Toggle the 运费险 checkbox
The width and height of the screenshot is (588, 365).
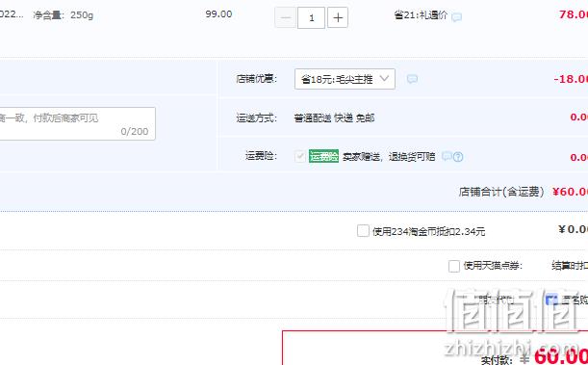coord(299,156)
